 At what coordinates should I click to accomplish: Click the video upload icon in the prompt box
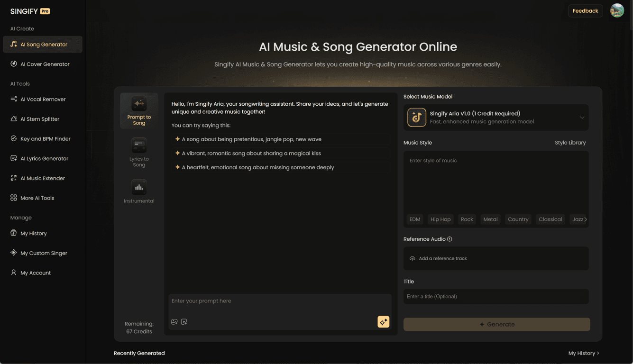click(x=184, y=321)
